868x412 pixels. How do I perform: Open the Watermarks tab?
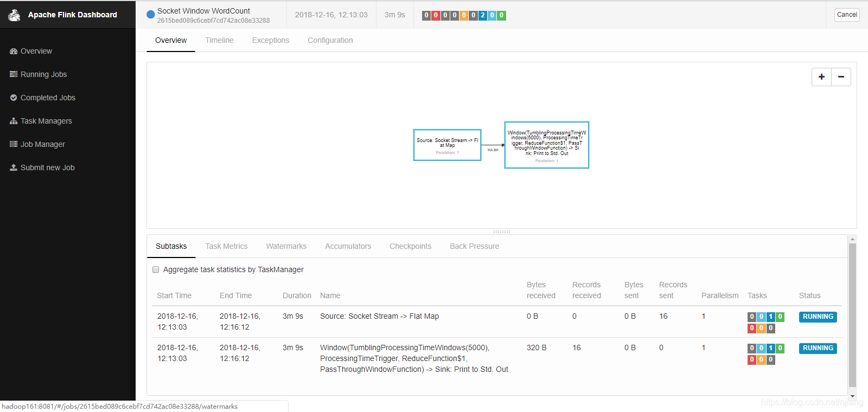[286, 246]
